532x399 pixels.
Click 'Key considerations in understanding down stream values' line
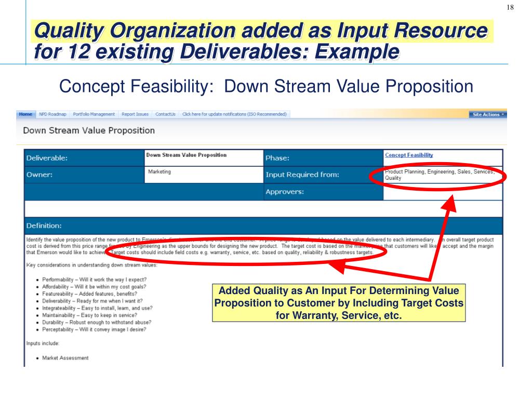coord(91,265)
